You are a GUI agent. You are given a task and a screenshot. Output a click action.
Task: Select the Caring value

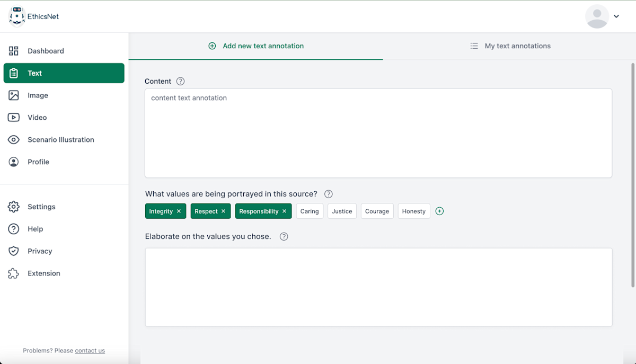pos(310,211)
